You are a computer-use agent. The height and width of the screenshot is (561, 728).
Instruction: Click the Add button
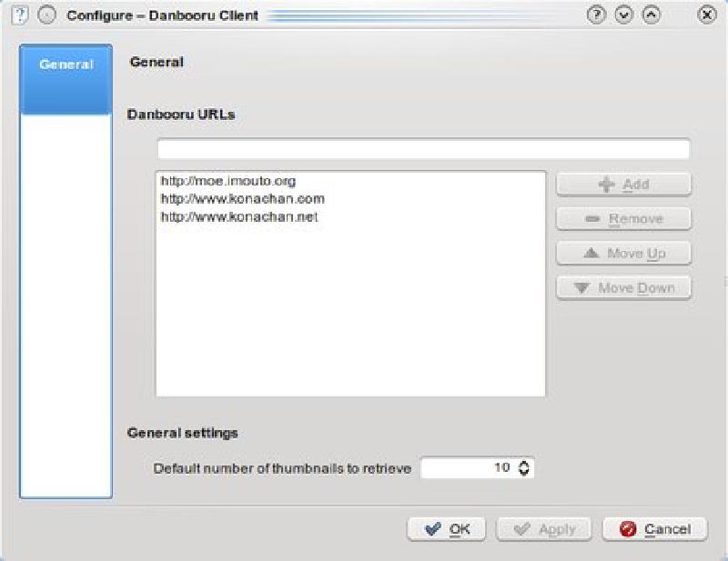point(623,185)
